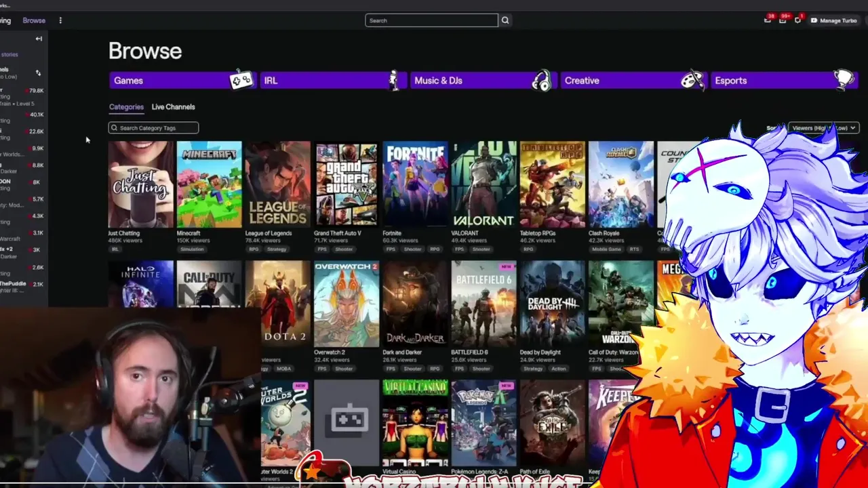868x488 pixels.
Task: Click the Minecraft title link
Action: (x=189, y=233)
